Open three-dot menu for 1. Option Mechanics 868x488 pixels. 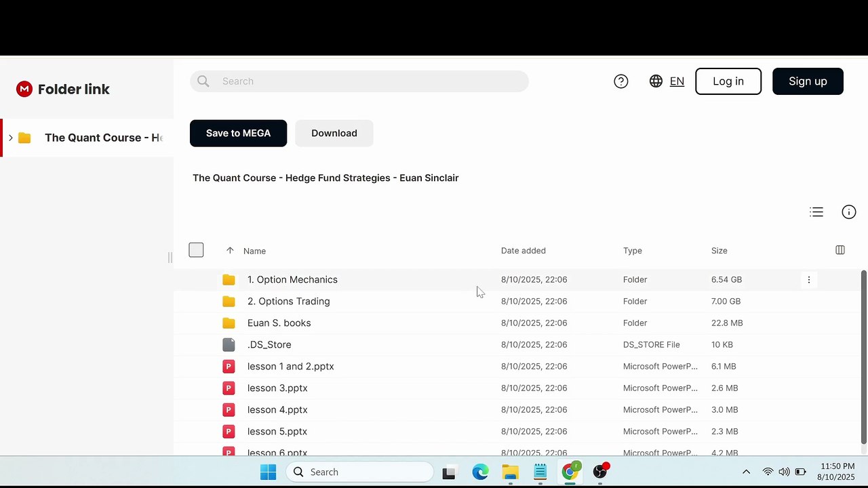coord(809,279)
